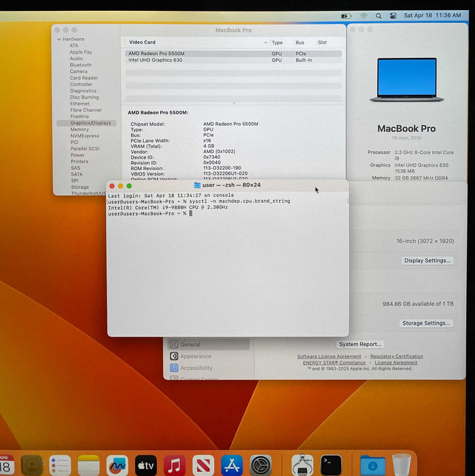
Task: Open the Trash in the Dock
Action: (402, 465)
